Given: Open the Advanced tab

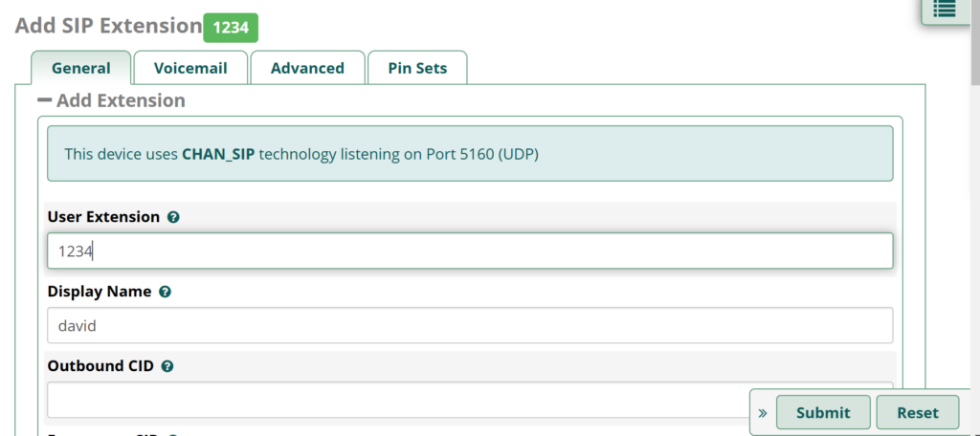Looking at the screenshot, I should (307, 68).
